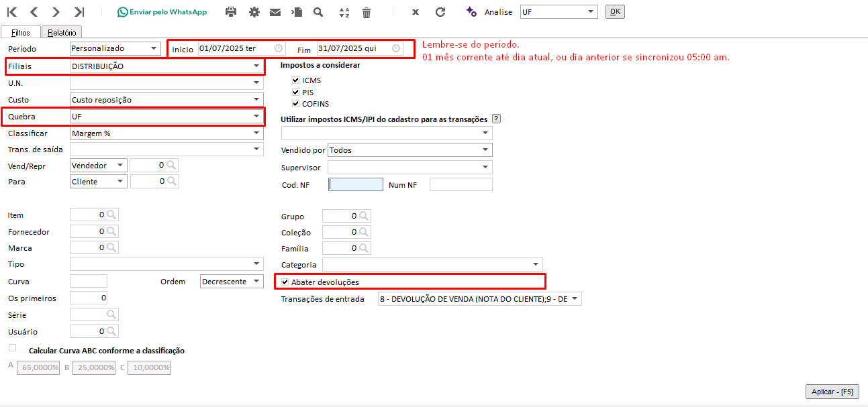Go to the first record arrow
868x407 pixels.
[12, 12]
